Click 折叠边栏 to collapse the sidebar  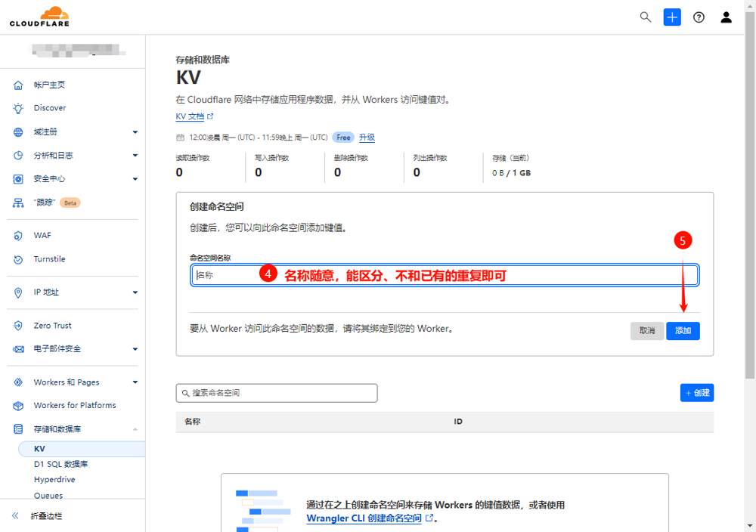46,516
